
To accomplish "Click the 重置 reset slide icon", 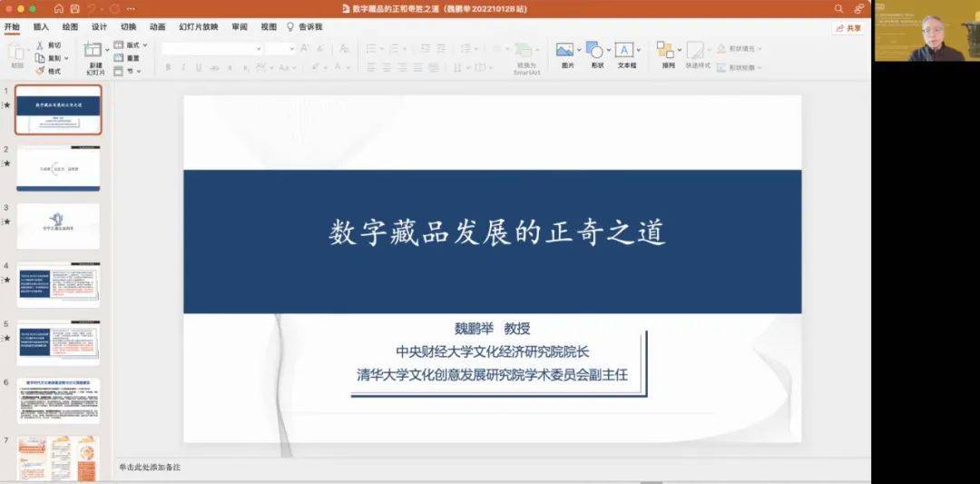I will (127, 58).
